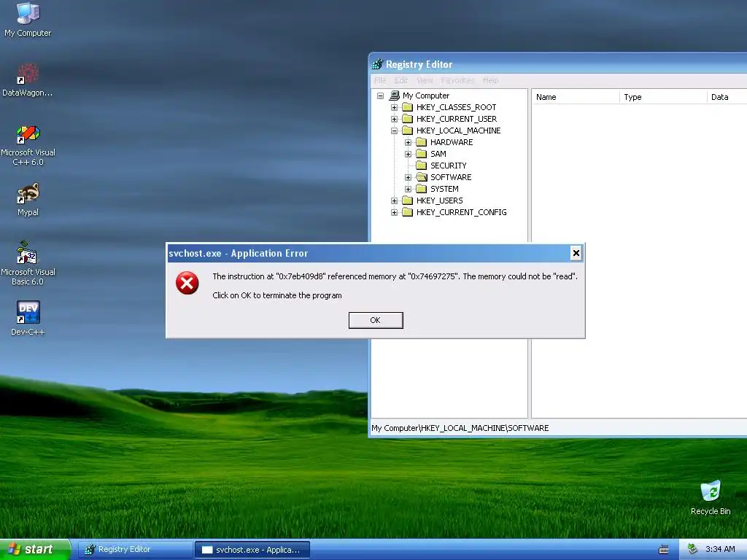Click the svchost.exe taskbar button
The width and height of the screenshot is (747, 560).
[252, 550]
